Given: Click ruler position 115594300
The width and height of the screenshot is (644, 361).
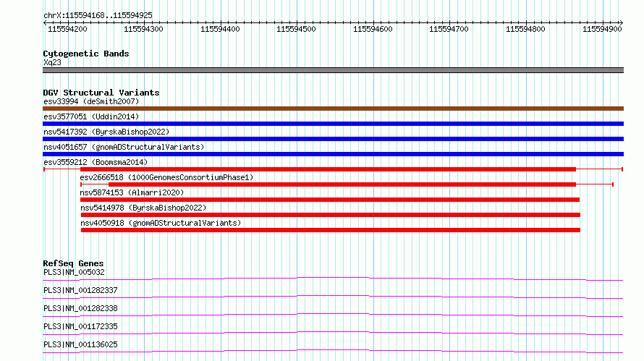Looking at the screenshot, I should tap(143, 29).
